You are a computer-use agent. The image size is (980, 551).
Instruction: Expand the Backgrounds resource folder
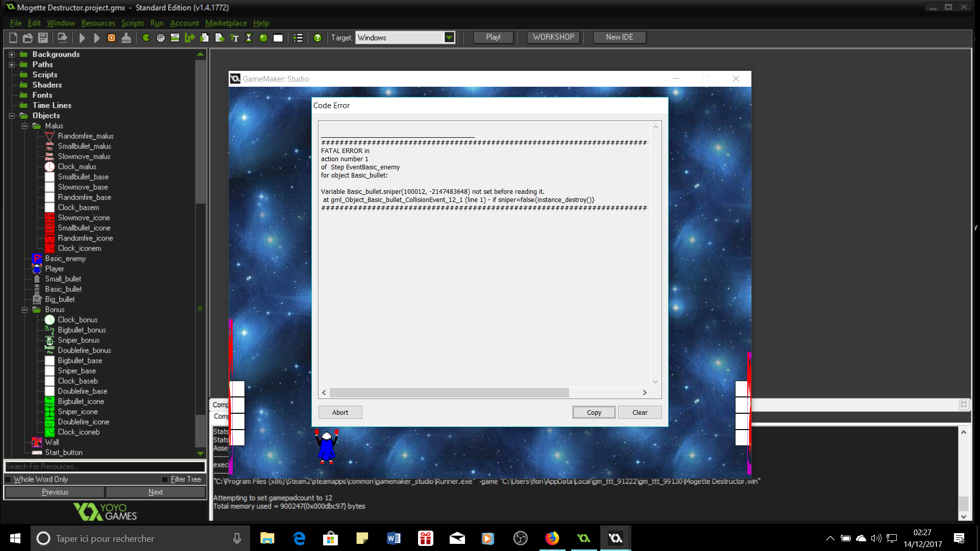11,55
